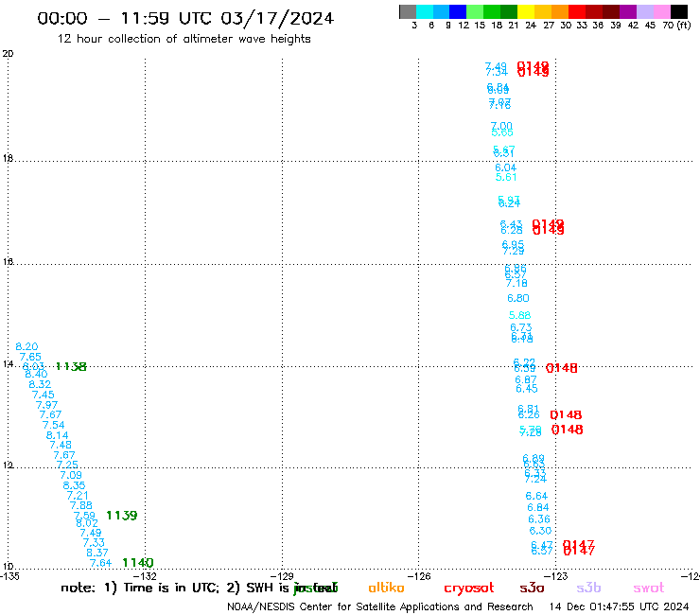Click the '-123' longitude axis label
Image resolution: width=700 pixels, height=615 pixels.
click(x=556, y=576)
